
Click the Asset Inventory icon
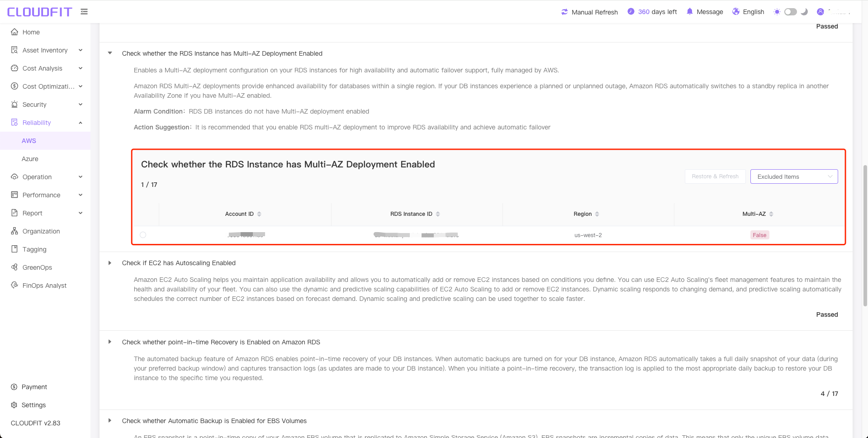(x=14, y=50)
